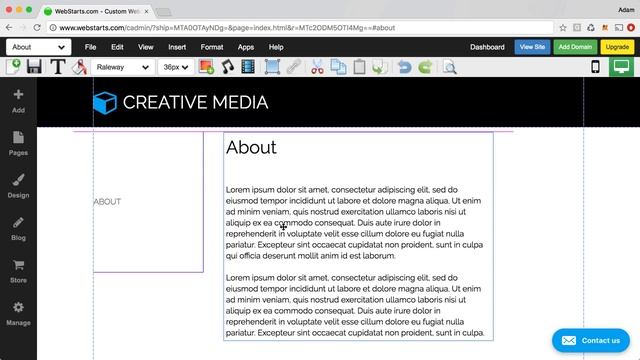Redo with the green arrow icon
Image resolution: width=640 pixels, height=360 pixels.
(x=425, y=67)
